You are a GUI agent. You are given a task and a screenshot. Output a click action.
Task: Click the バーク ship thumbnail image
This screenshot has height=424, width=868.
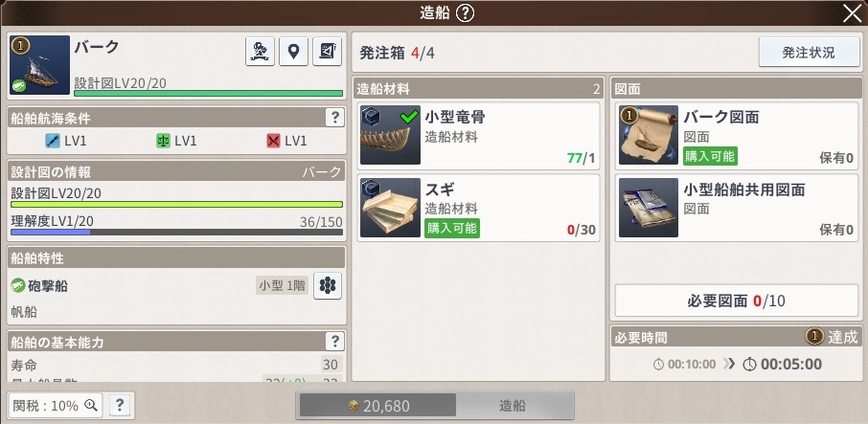[x=40, y=65]
